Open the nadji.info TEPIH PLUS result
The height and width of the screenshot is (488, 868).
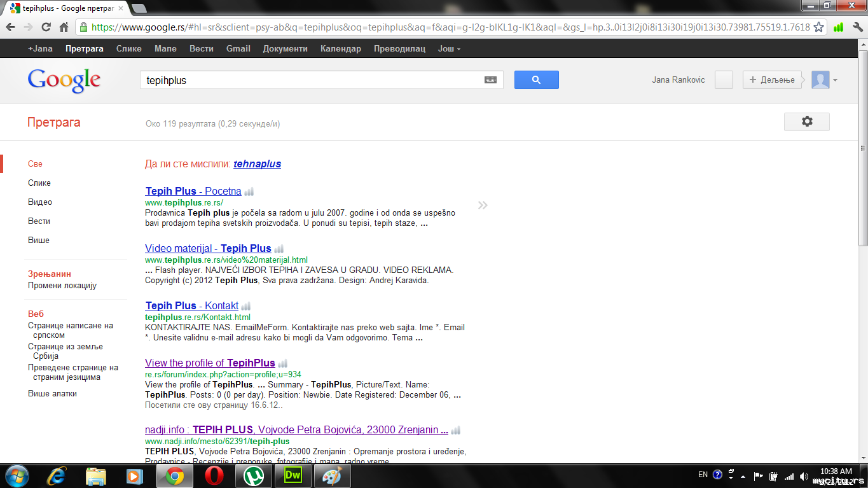point(296,429)
